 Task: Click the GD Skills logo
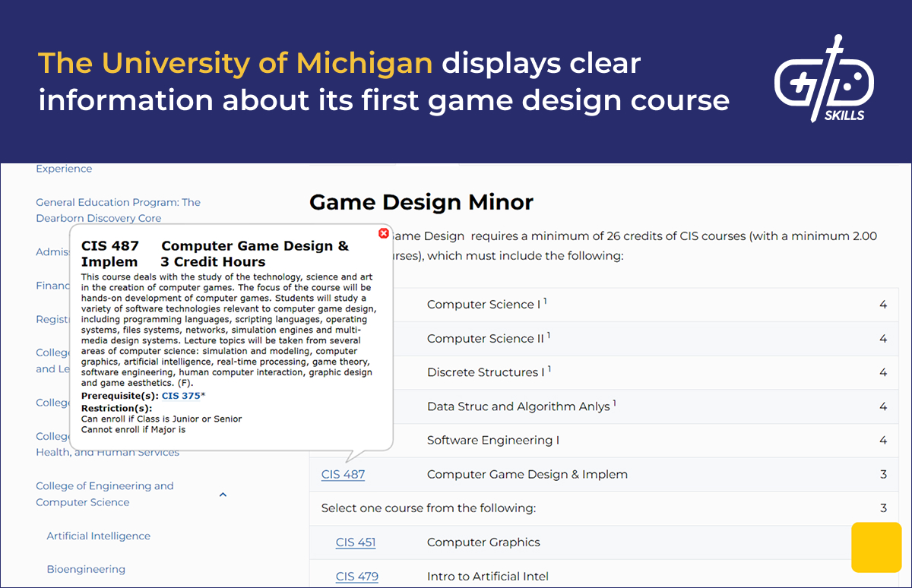824,79
